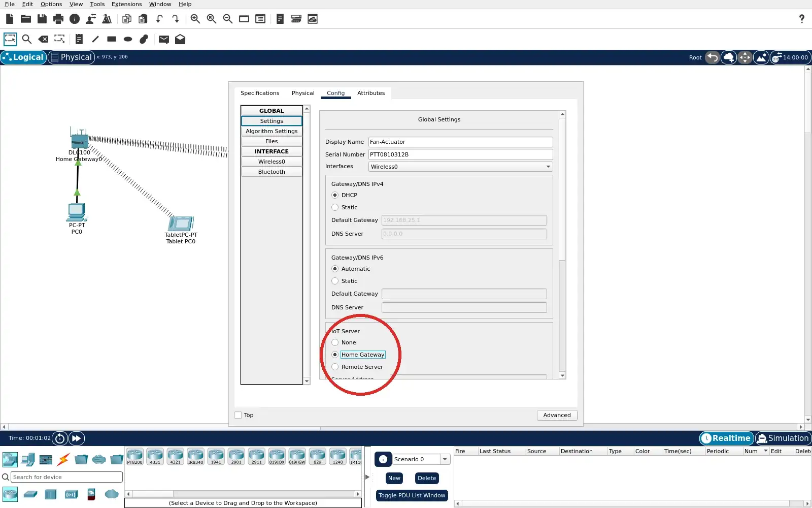Switch to the Attributes tab
This screenshot has width=812, height=508.
coord(371,93)
